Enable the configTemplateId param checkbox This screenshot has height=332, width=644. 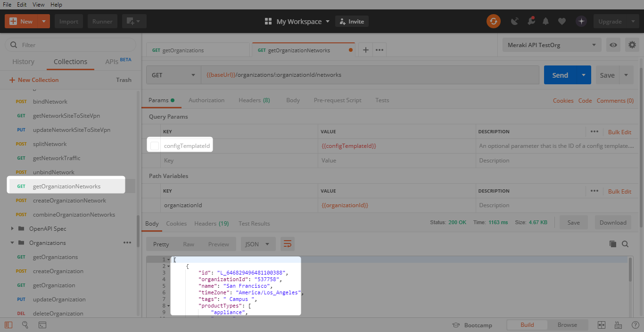point(155,146)
